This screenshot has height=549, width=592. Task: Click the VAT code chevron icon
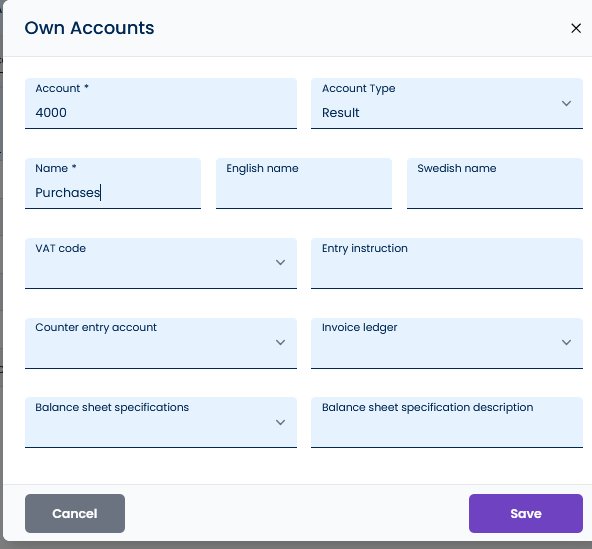point(280,262)
